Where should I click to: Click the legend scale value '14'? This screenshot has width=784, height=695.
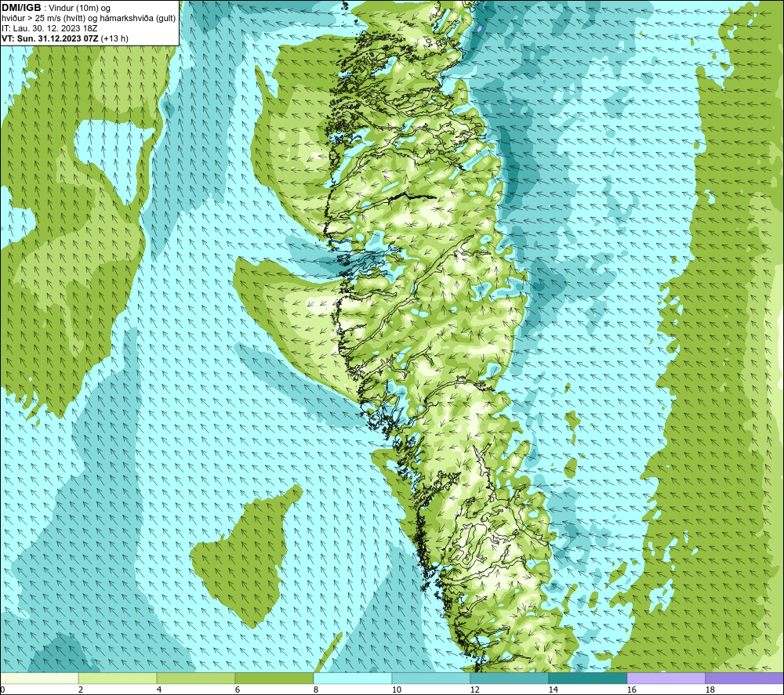point(553,690)
